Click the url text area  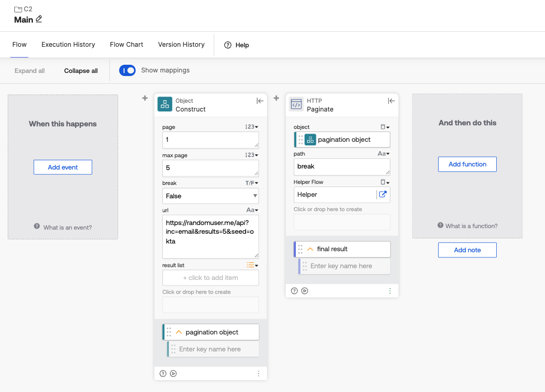[x=210, y=236]
